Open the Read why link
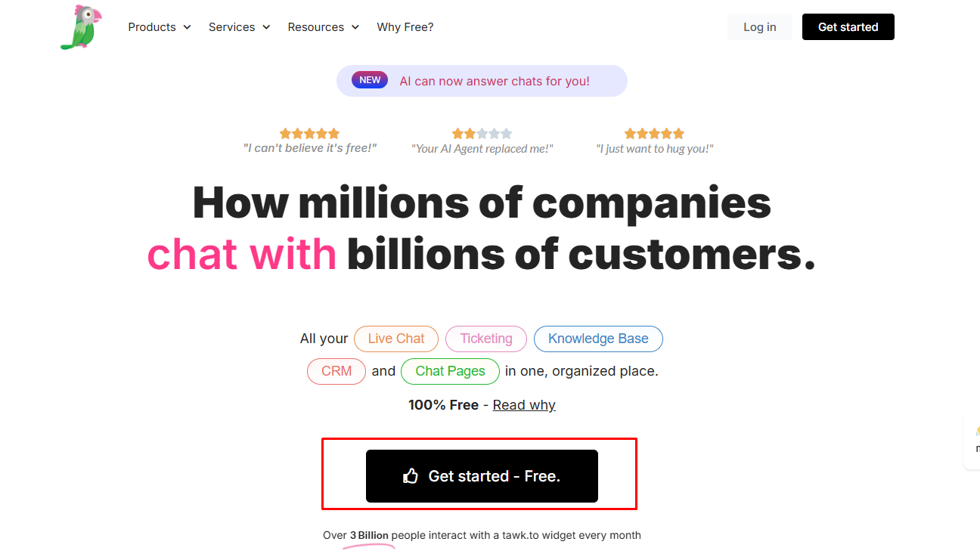 524,405
